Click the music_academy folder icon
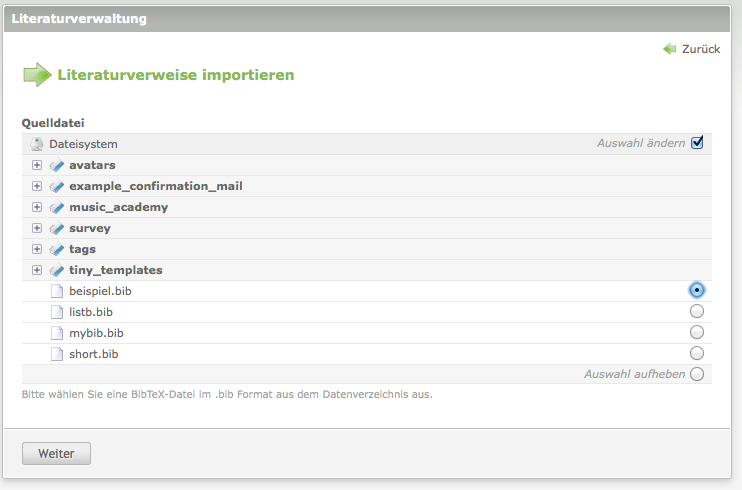 [56, 207]
